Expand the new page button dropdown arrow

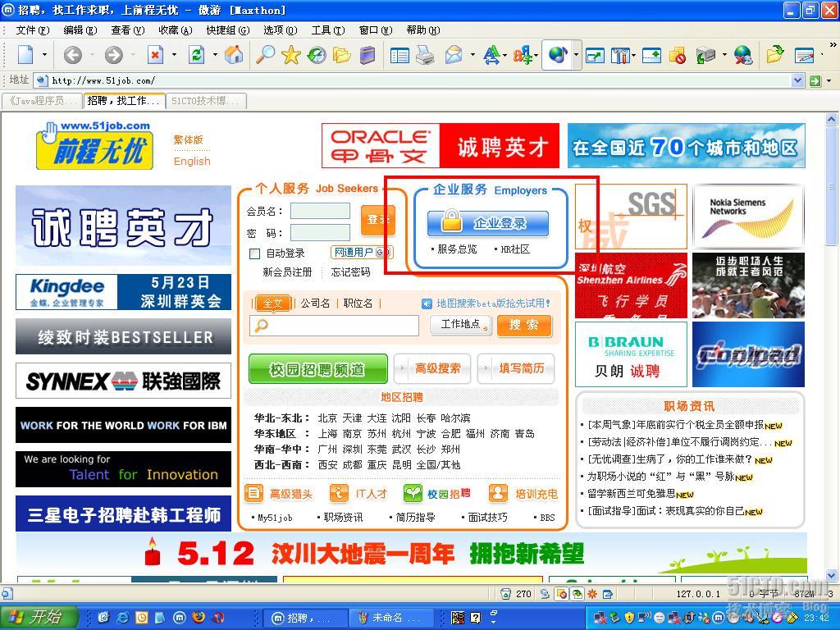pos(44,55)
